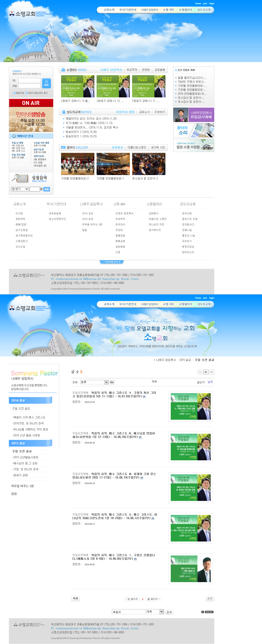Click attachment icon on the 16.06.19 sermon post
262x644 pixels.
[142, 478]
